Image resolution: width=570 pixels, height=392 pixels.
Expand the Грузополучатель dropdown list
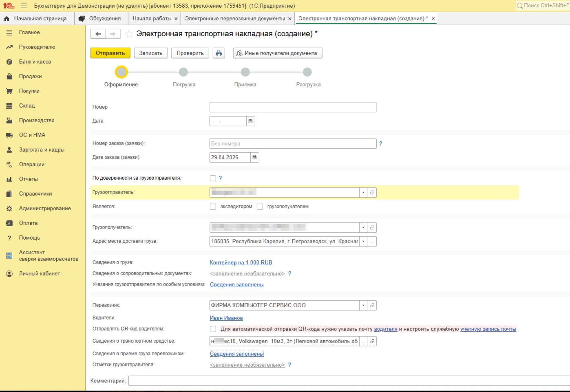pyautogui.click(x=363, y=227)
